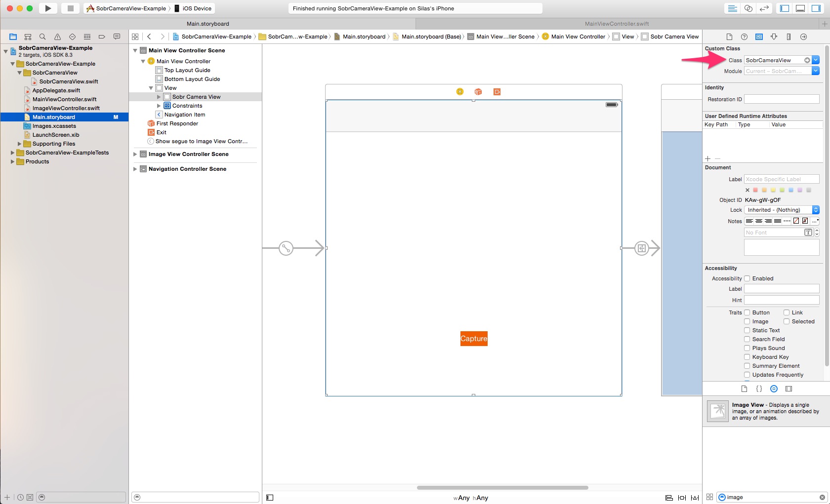Open the Find navigator

click(42, 37)
